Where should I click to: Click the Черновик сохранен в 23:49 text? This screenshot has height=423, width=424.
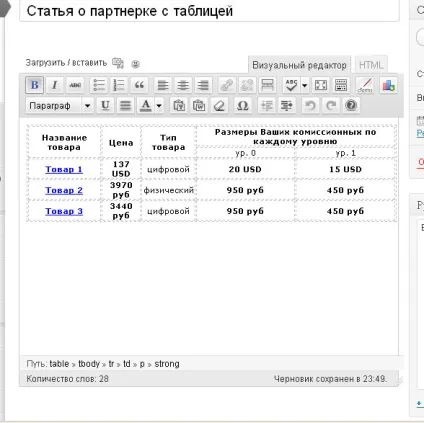click(x=330, y=379)
